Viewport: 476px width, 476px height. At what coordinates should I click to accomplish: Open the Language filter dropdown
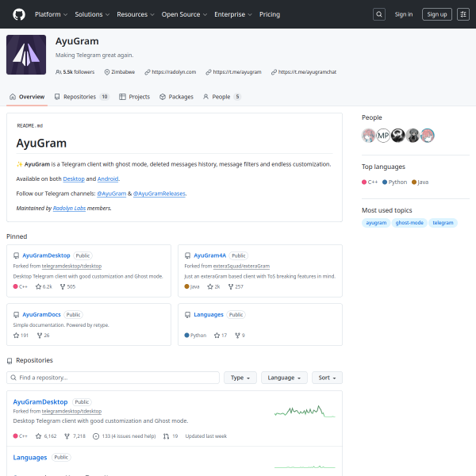click(x=284, y=378)
